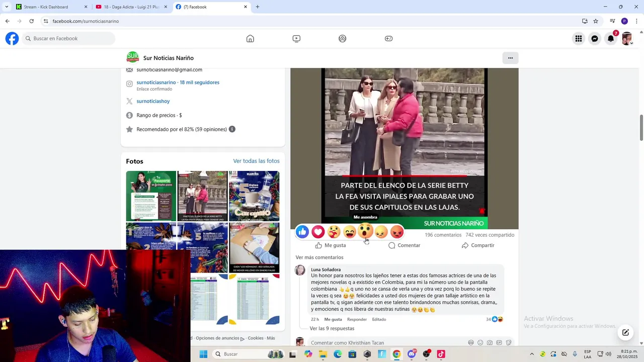Focus the Buscar en Facebook search field
The height and width of the screenshot is (362, 644).
point(68,39)
